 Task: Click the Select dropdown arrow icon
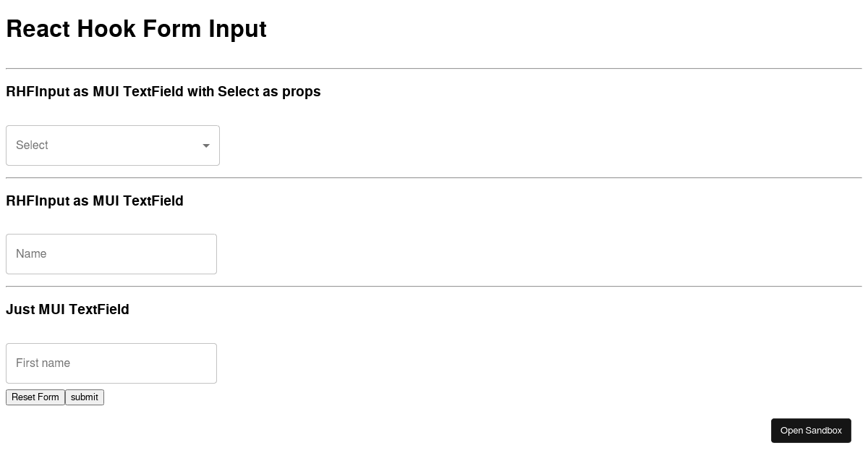[206, 145]
